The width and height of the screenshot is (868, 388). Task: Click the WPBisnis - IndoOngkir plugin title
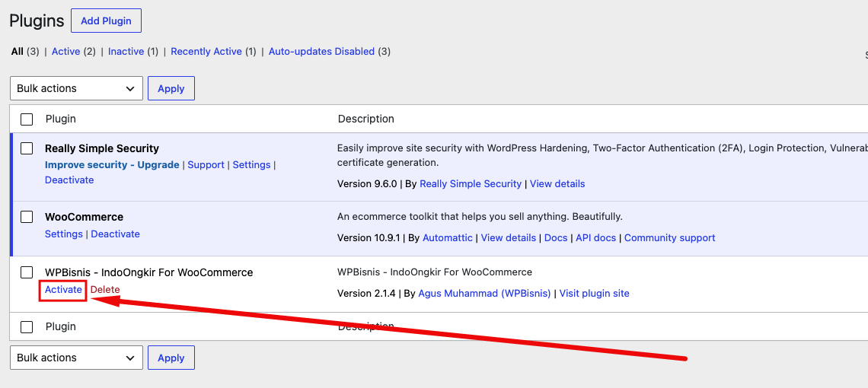[x=149, y=272]
